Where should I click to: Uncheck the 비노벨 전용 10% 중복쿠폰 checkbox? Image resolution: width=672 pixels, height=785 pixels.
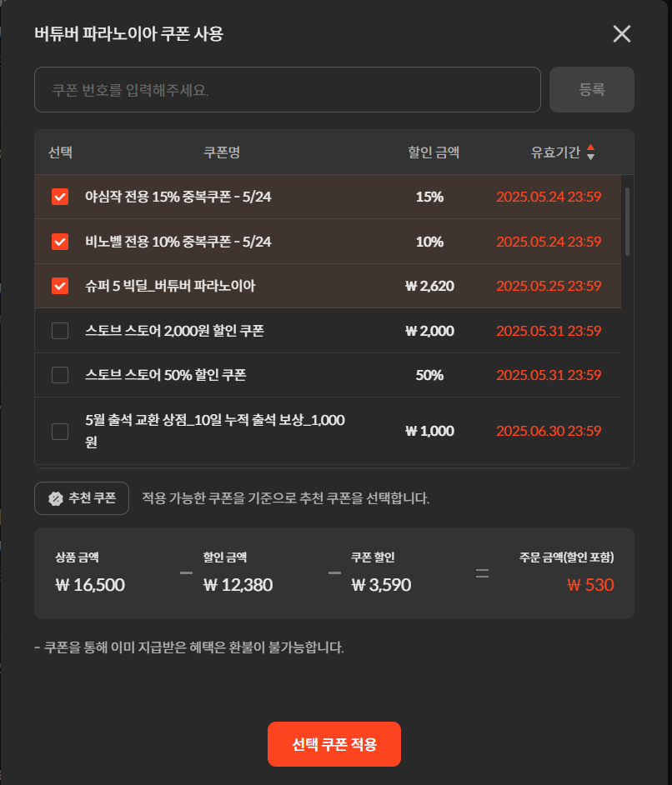tap(60, 242)
